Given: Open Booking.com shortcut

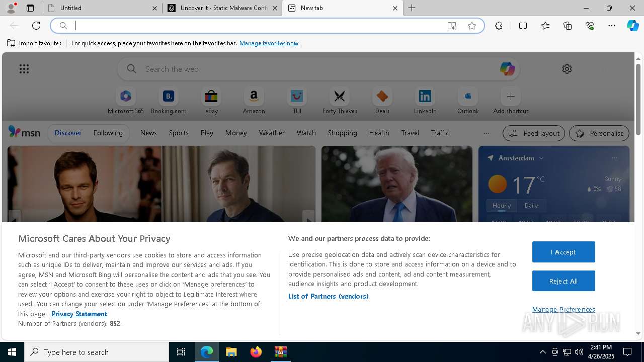Looking at the screenshot, I should (x=169, y=101).
